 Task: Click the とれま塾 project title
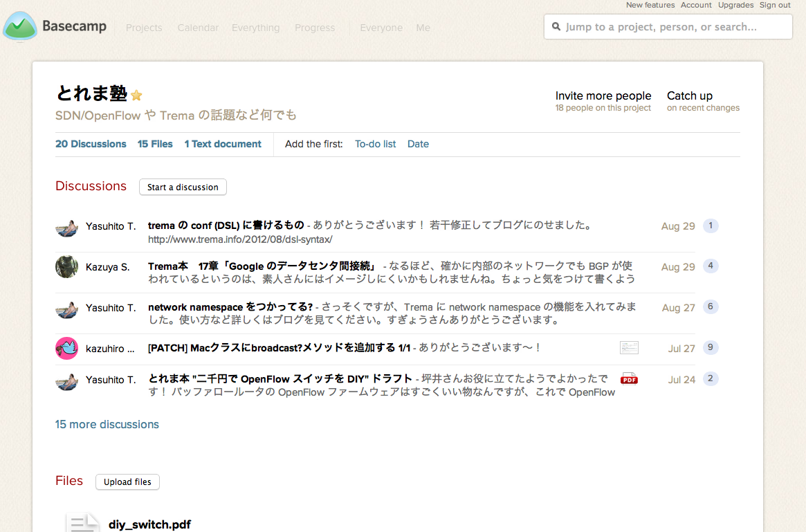click(x=91, y=93)
